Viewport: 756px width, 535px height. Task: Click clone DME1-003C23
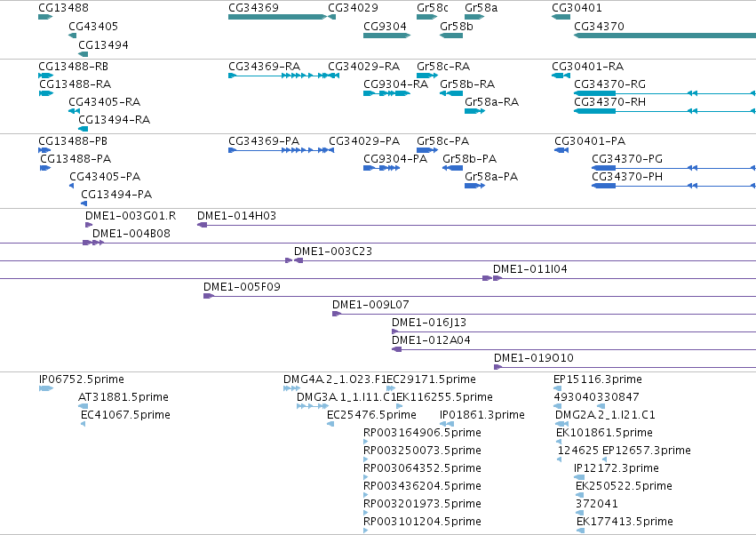(x=332, y=252)
